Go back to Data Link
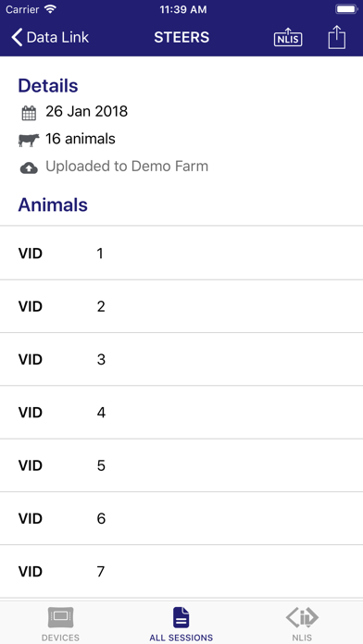363x644 pixels. pos(50,37)
